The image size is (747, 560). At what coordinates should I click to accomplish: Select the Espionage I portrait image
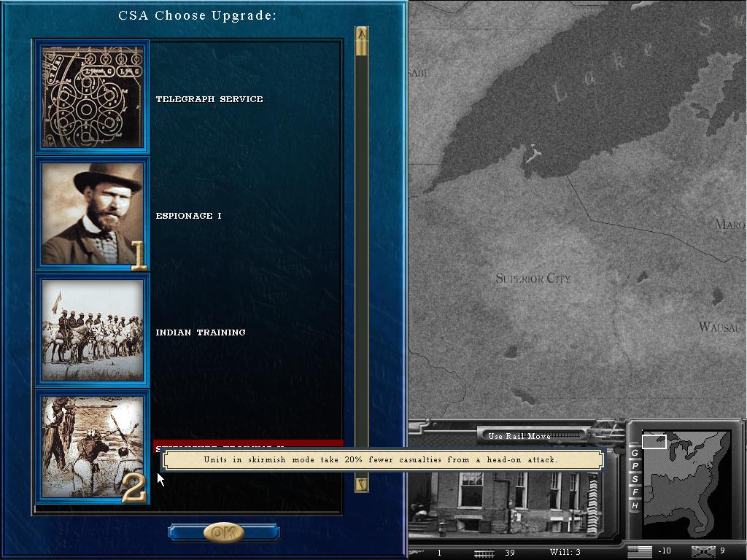point(93,214)
